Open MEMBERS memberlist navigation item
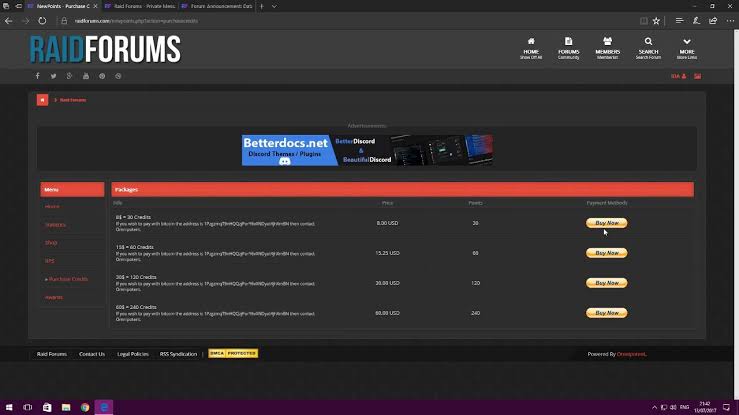The image size is (739, 415). coord(608,48)
